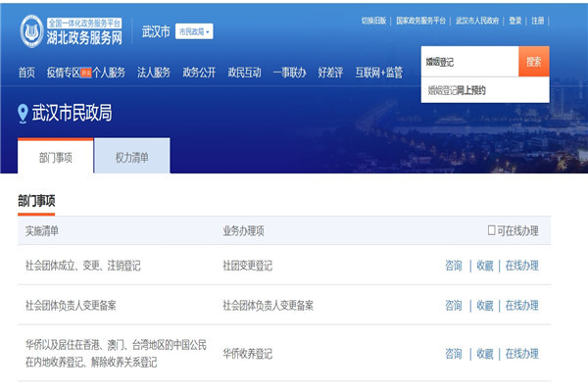The width and height of the screenshot is (588, 392).
Task: Switch to 部门事项 tab
Action: (x=56, y=157)
